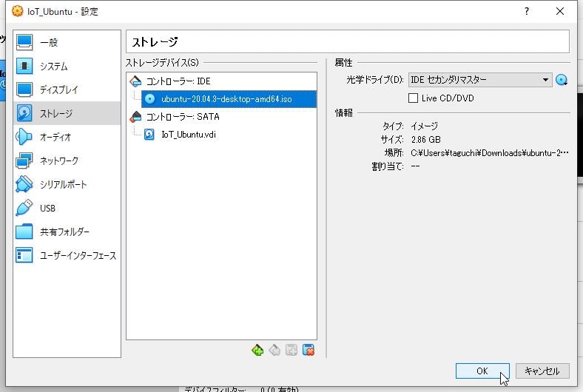This screenshot has height=392, width=583.
Task: Close the IoT_Ubuntu 設定 dialog
Action: (x=560, y=12)
